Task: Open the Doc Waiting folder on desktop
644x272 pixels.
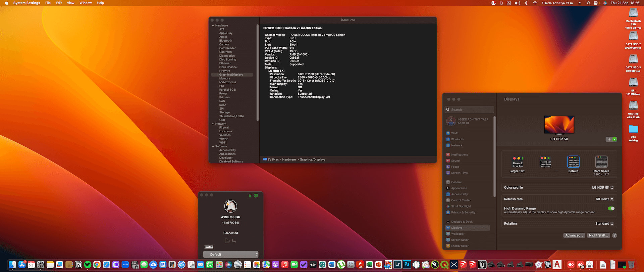Action: click(633, 133)
